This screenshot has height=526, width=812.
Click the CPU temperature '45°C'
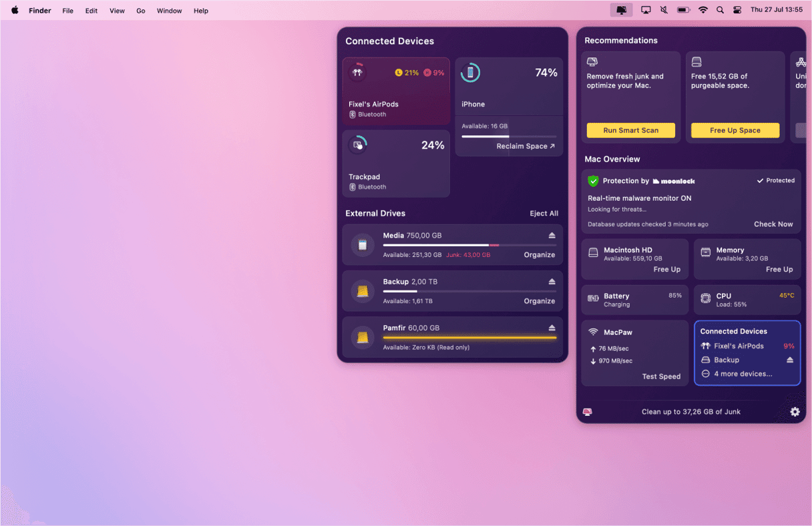(787, 295)
